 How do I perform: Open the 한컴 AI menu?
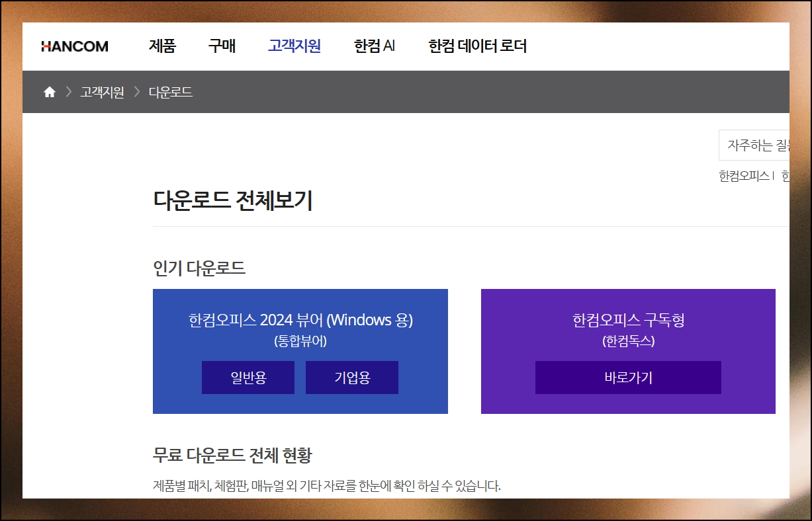(375, 46)
